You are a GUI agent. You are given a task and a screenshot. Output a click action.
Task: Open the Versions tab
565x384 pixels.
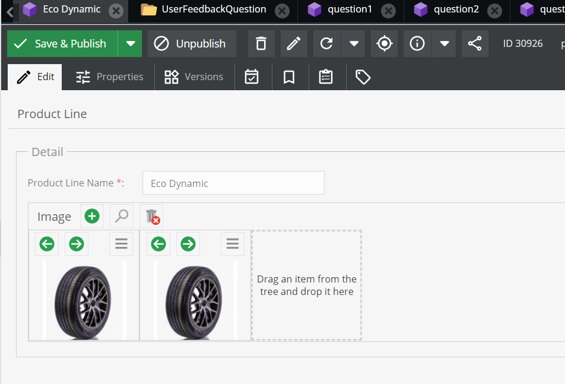point(194,77)
